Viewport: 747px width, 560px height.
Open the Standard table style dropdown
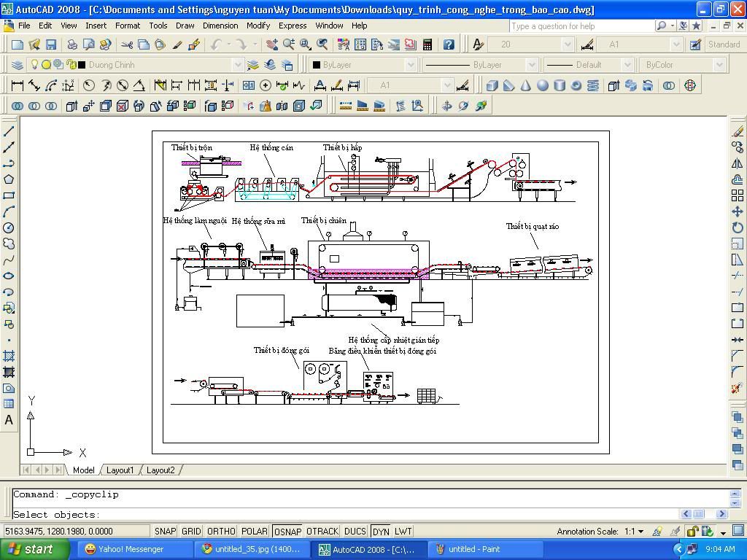tap(724, 44)
